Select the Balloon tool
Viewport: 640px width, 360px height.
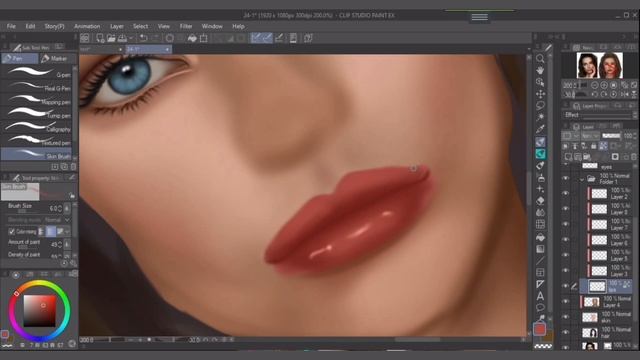tap(540, 308)
